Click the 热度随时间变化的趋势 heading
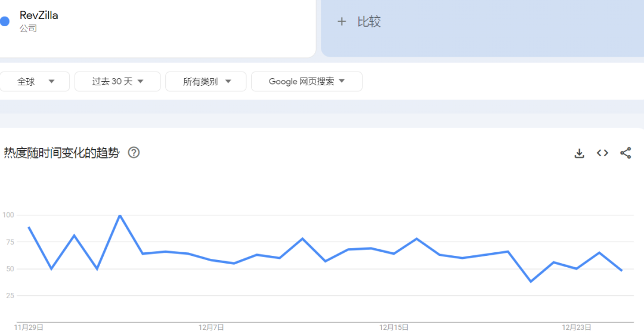The height and width of the screenshot is (334, 644). coord(61,153)
